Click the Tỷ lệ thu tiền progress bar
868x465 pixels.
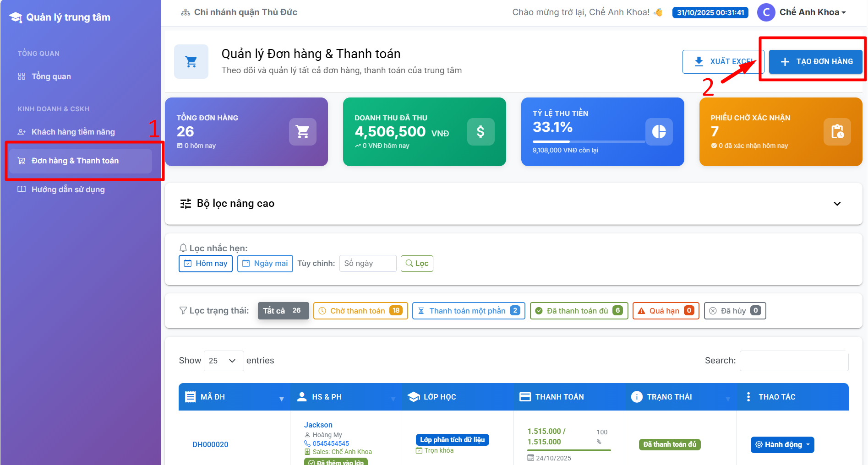pos(589,141)
